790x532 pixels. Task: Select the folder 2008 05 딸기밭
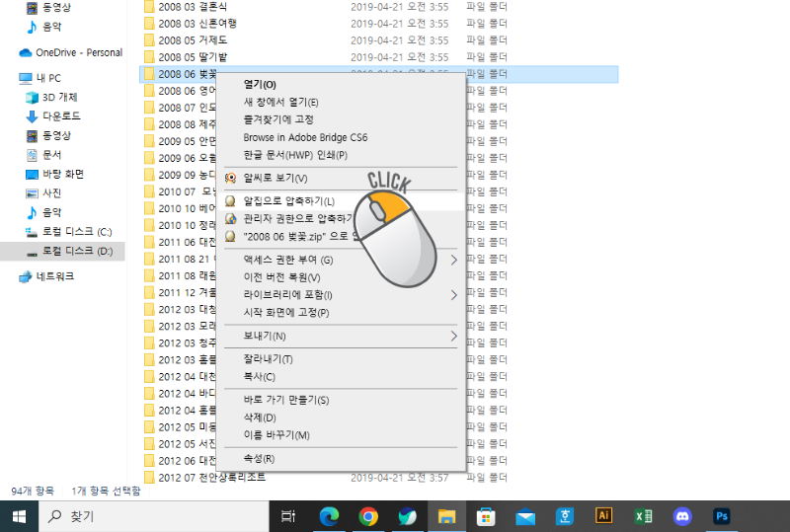[x=193, y=57]
